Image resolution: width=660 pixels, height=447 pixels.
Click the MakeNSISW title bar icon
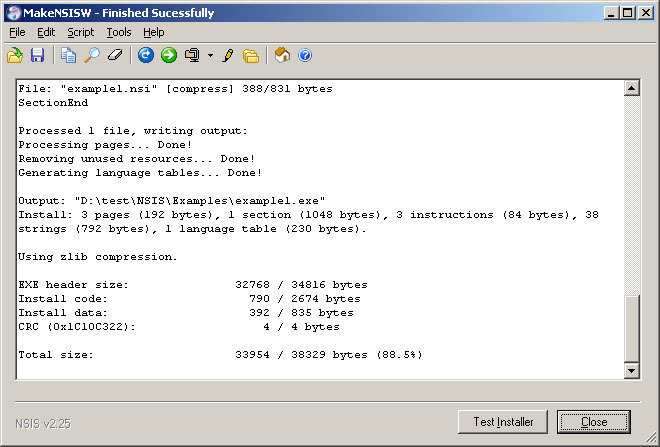13,13
